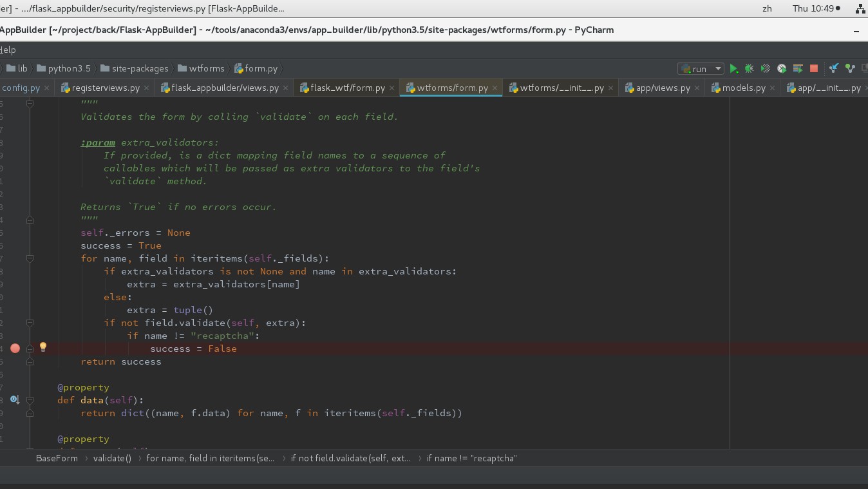Click the 'else:' keyword line

(118, 297)
